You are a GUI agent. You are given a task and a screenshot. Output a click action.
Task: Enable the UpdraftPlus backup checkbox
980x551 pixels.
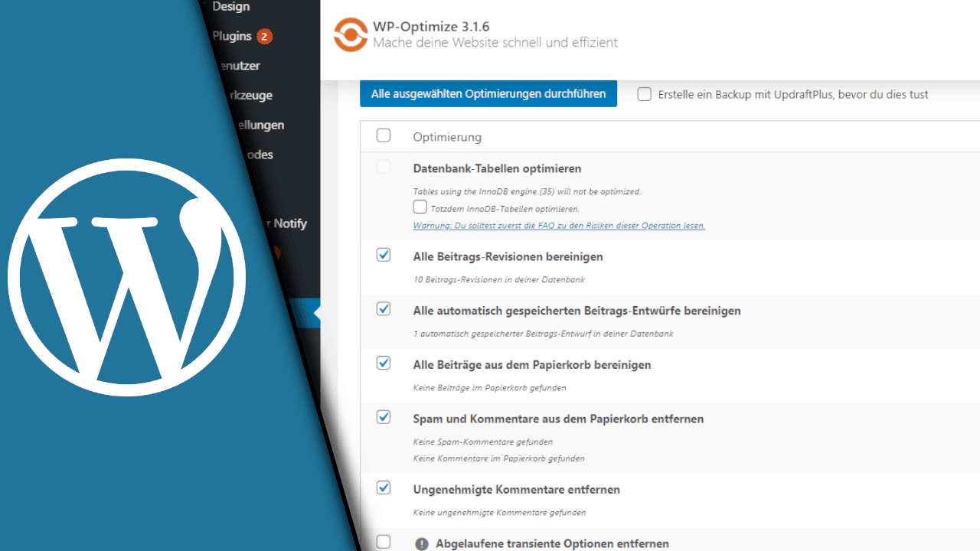pyautogui.click(x=645, y=94)
